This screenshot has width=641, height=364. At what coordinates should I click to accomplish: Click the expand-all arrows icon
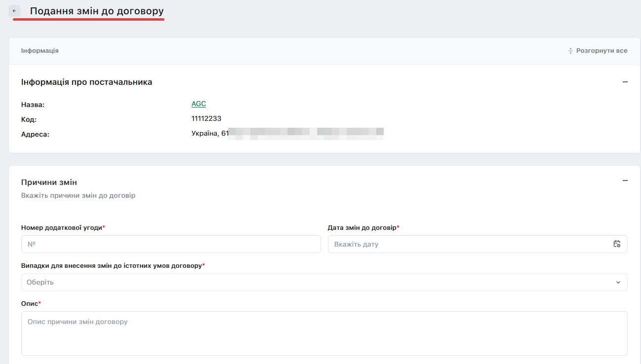570,51
